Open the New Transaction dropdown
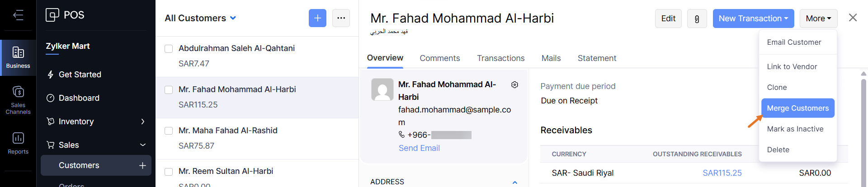This screenshot has height=187, width=868. 753,19
